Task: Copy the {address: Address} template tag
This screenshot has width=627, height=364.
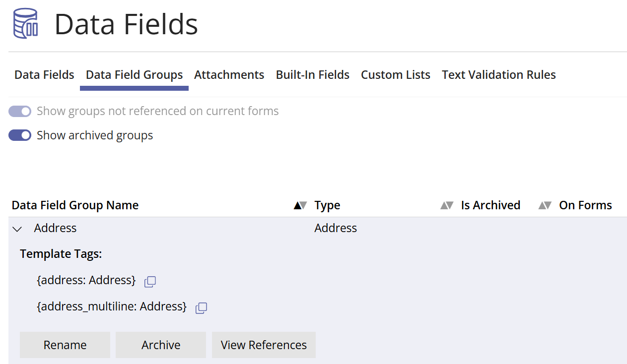Action: pos(150,282)
